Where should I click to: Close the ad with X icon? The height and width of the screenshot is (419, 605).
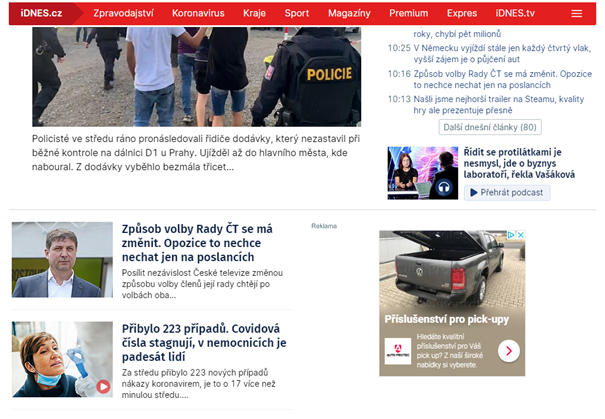[x=521, y=235]
